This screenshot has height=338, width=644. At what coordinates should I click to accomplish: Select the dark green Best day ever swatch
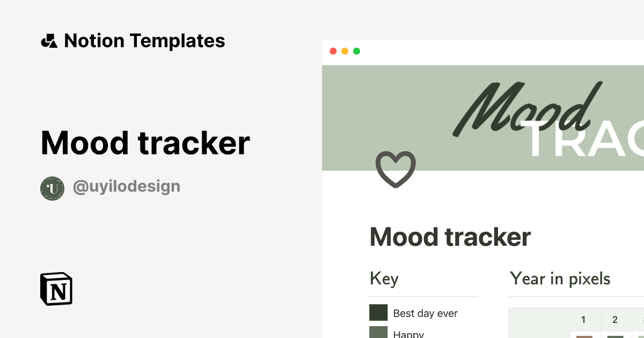click(x=378, y=313)
